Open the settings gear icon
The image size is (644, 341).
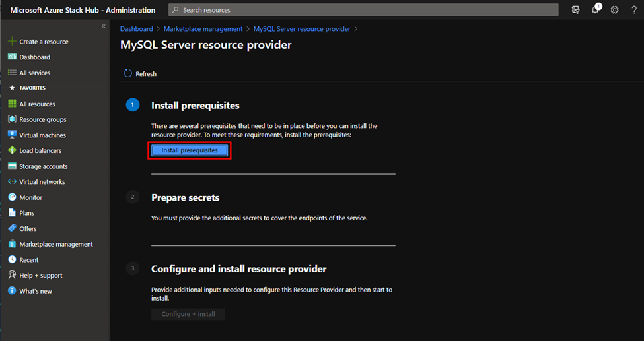[x=614, y=10]
